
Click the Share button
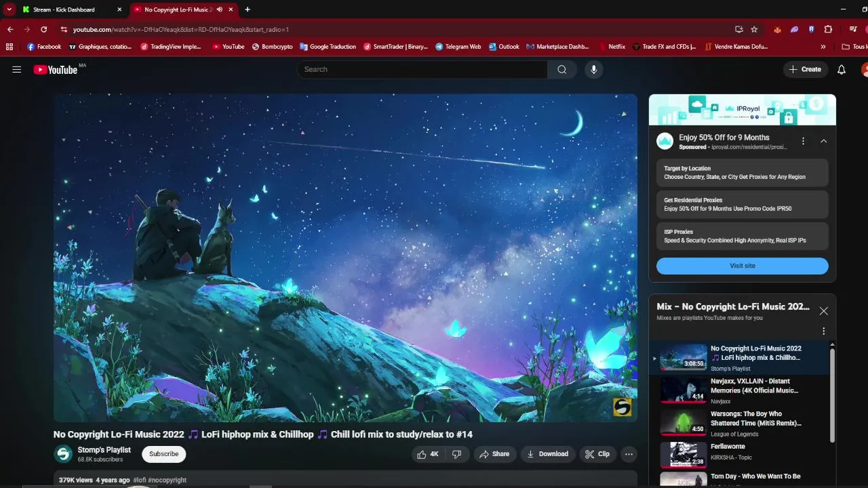click(494, 454)
